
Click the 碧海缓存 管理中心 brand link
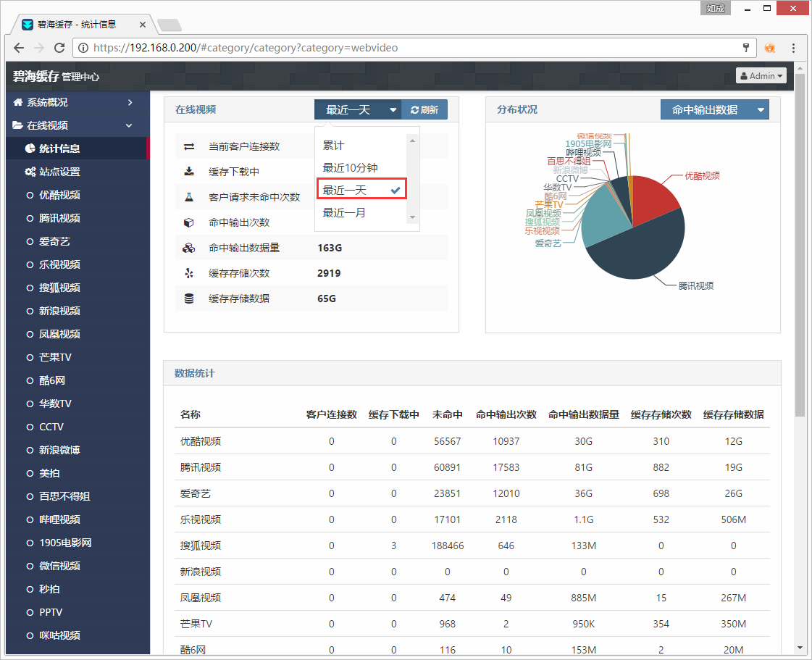tap(56, 76)
